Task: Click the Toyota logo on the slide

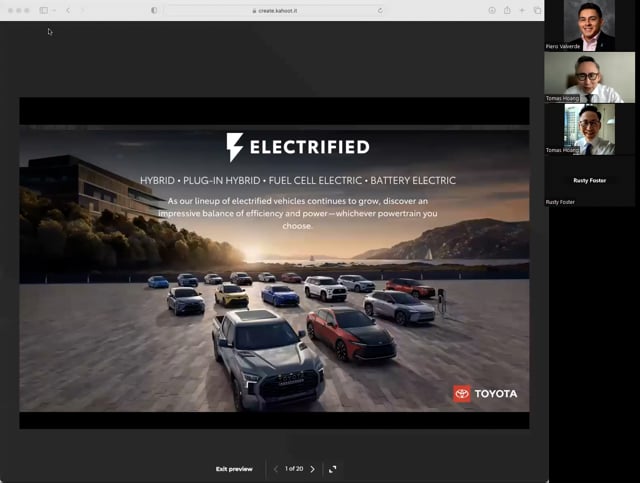Action: tap(485, 394)
